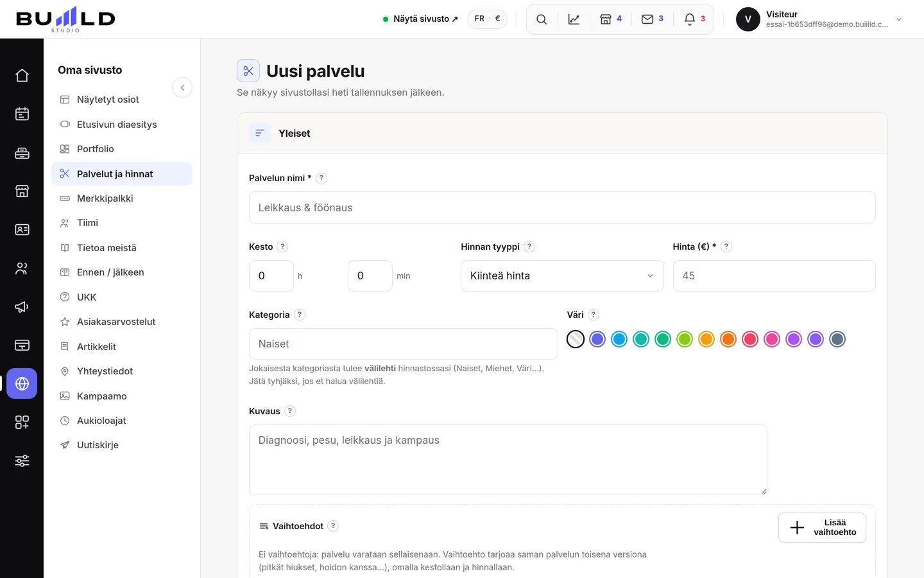Open the credit card icon in left rail
Image resolution: width=924 pixels, height=578 pixels.
point(22,346)
